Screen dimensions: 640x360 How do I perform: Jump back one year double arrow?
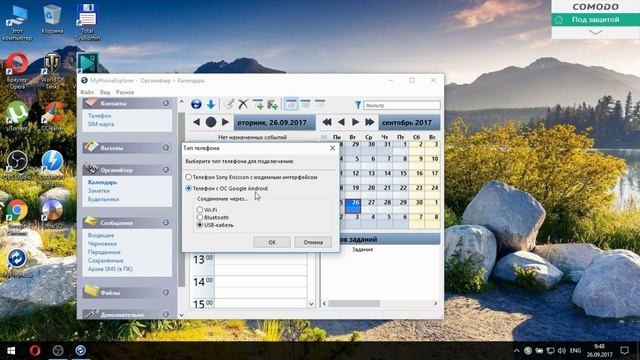click(327, 122)
